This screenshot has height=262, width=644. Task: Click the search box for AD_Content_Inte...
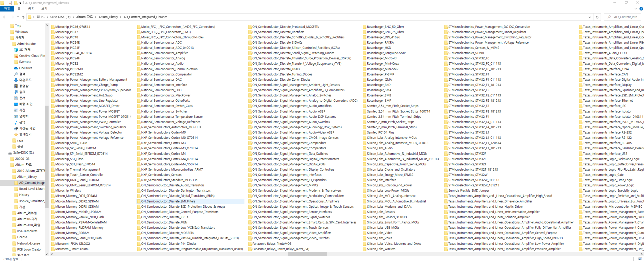pyautogui.click(x=623, y=17)
